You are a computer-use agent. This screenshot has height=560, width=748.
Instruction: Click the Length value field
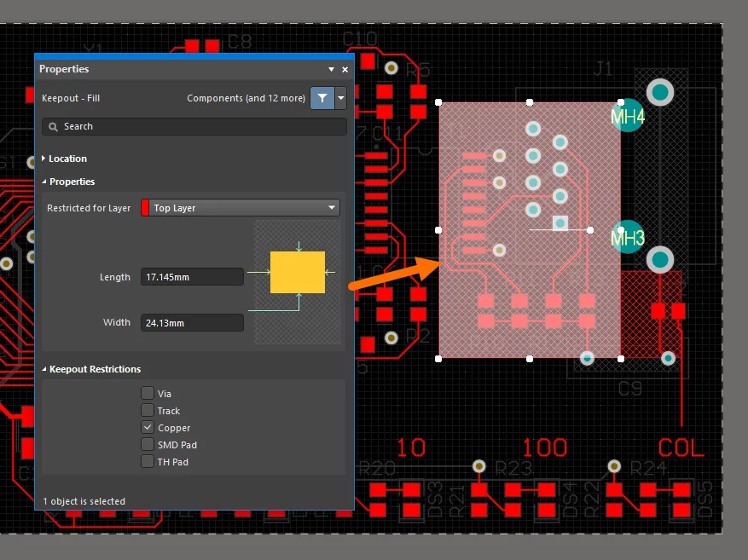(192, 277)
